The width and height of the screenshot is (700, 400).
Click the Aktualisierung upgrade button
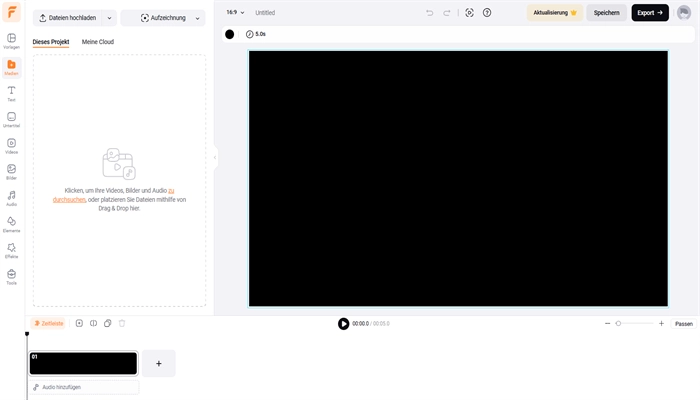(x=555, y=12)
